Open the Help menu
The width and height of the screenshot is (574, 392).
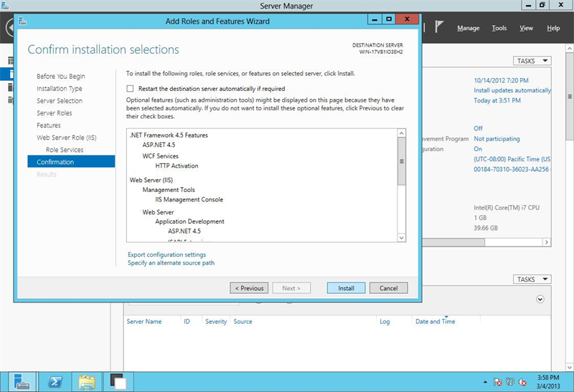tap(553, 28)
